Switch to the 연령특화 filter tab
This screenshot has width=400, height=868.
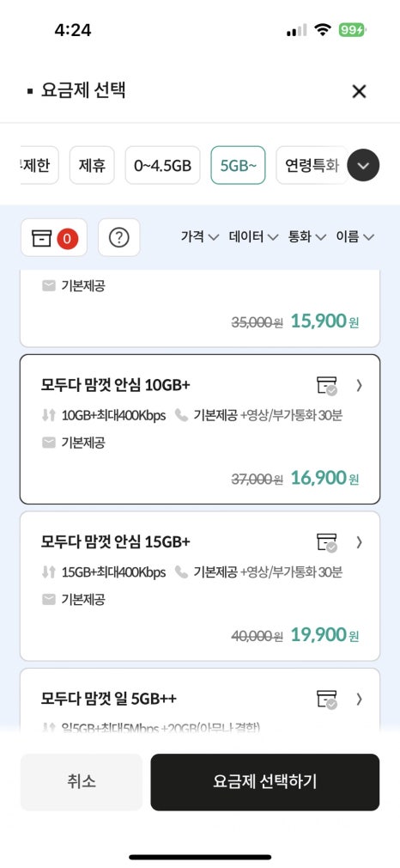[312, 165]
